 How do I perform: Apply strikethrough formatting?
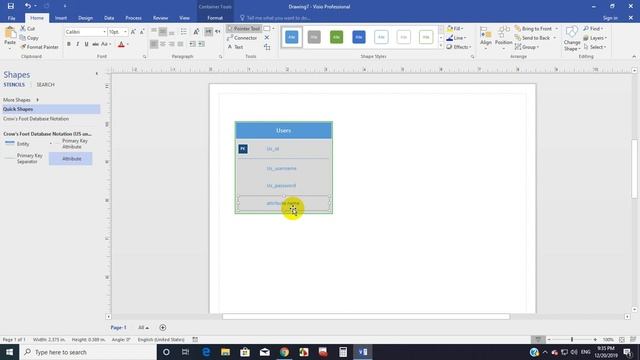pyautogui.click(x=95, y=44)
